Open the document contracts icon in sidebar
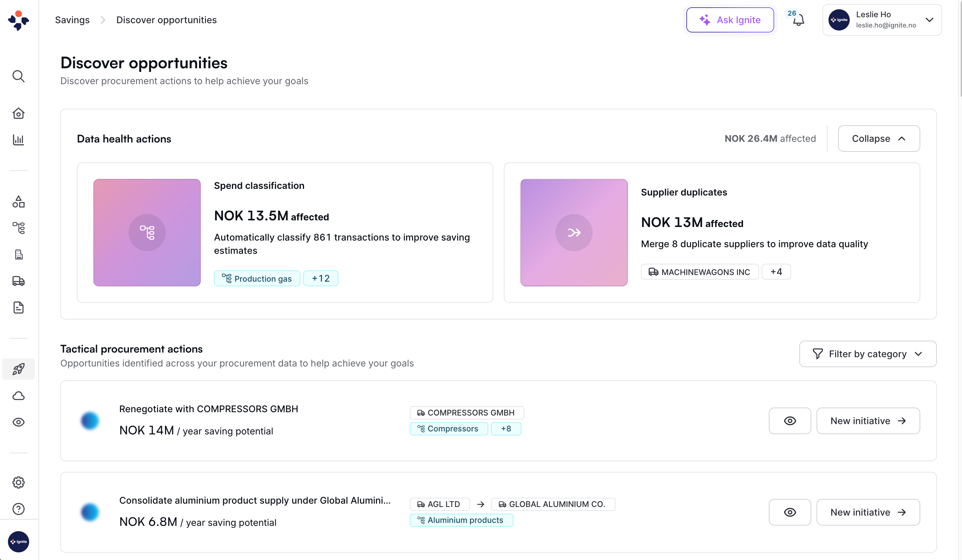The width and height of the screenshot is (962, 560). coord(18,307)
